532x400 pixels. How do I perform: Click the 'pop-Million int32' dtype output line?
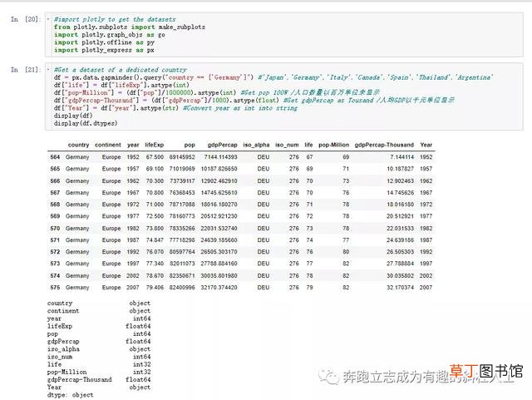click(x=99, y=372)
